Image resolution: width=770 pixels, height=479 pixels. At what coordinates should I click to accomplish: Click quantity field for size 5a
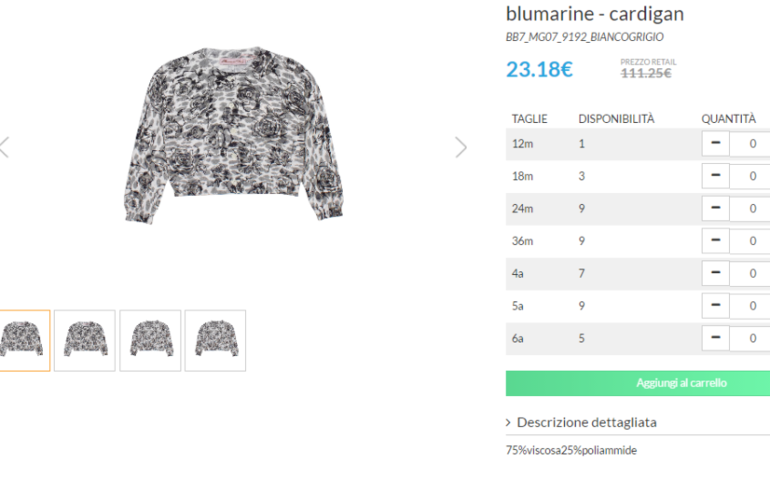[x=751, y=306]
